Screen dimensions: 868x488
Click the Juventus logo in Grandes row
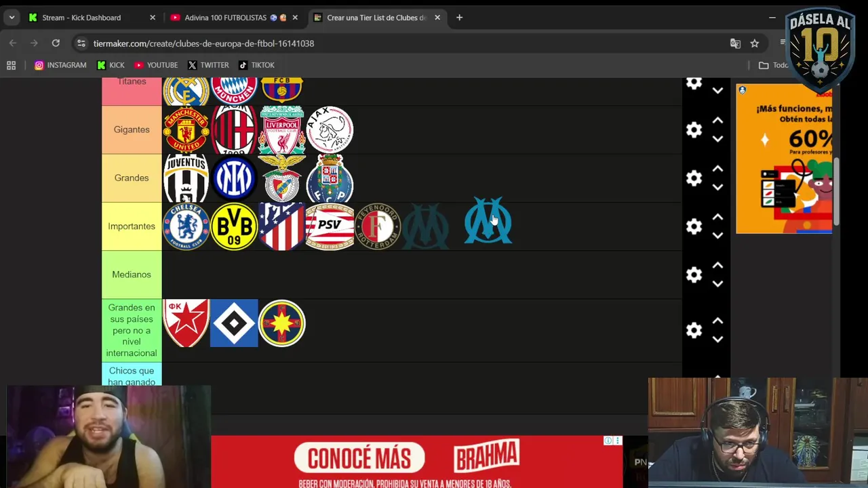186,178
